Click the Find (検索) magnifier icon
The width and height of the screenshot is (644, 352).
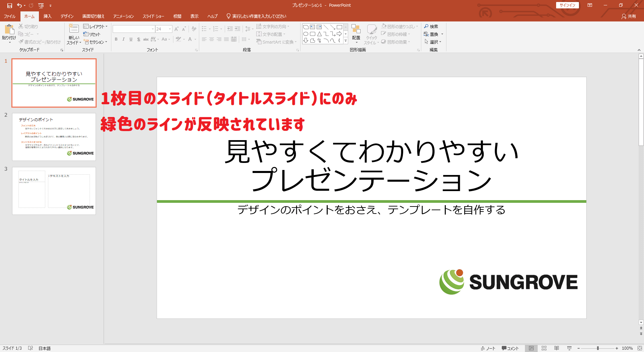point(426,26)
